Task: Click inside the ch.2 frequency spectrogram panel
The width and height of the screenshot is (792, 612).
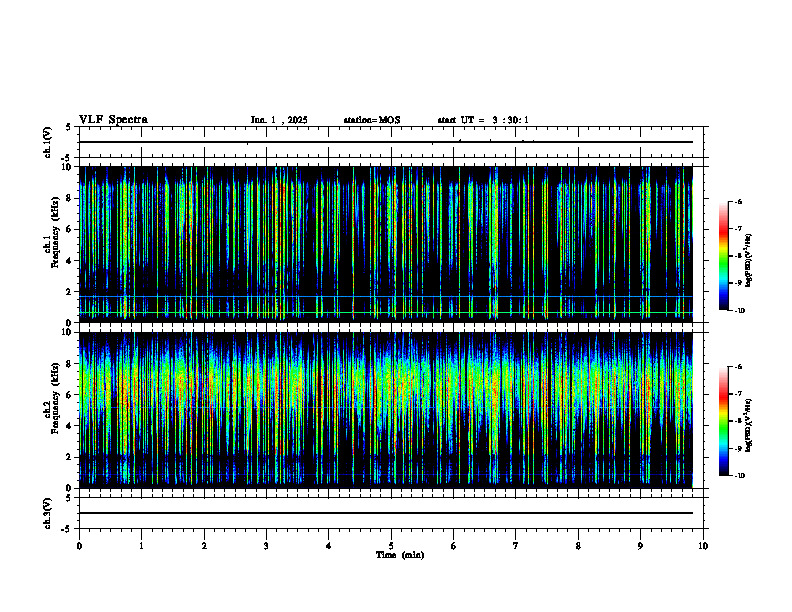Action: (386, 410)
